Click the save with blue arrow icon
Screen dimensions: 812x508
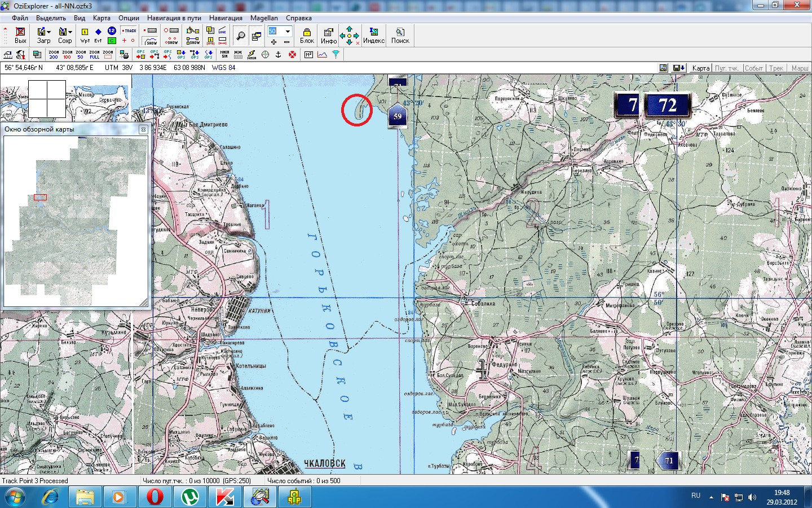[x=678, y=68]
